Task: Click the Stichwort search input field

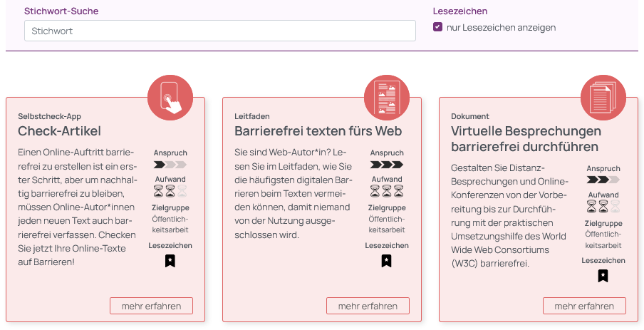Action: [219, 31]
